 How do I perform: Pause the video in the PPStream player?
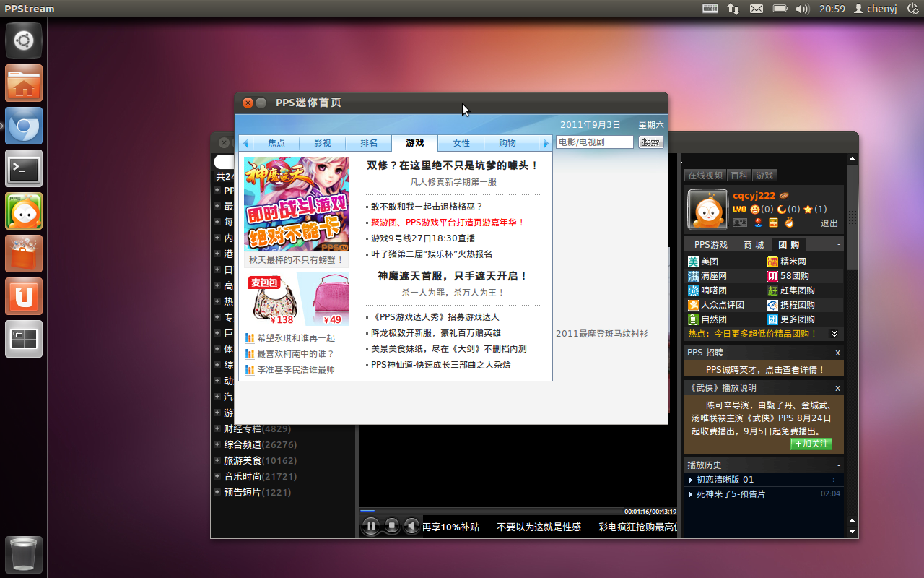[x=370, y=526]
